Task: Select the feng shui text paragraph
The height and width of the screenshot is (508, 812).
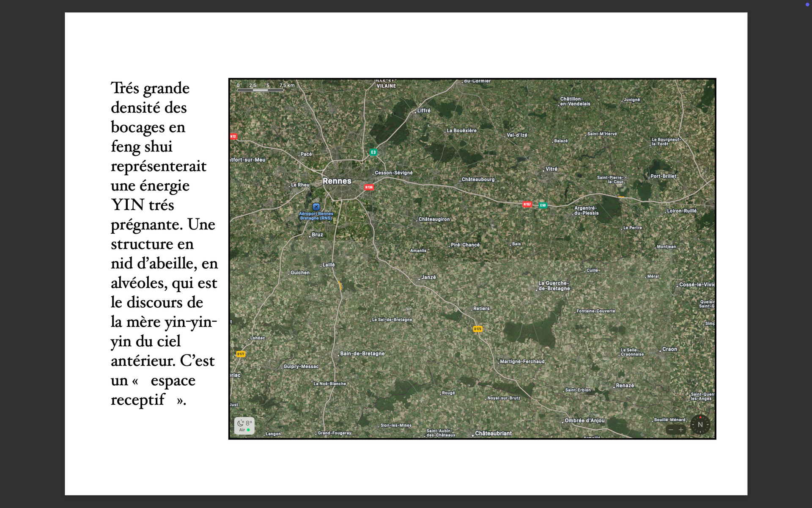Action: pos(164,244)
